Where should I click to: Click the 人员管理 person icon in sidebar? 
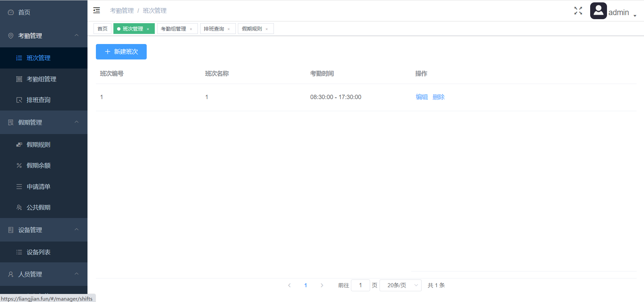(11, 274)
